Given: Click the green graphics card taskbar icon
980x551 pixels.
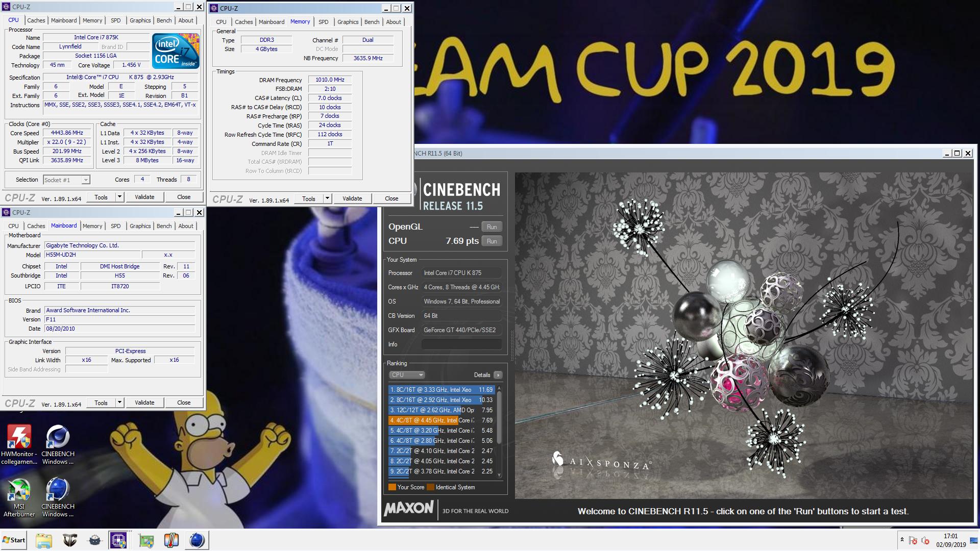Looking at the screenshot, I should 146,540.
